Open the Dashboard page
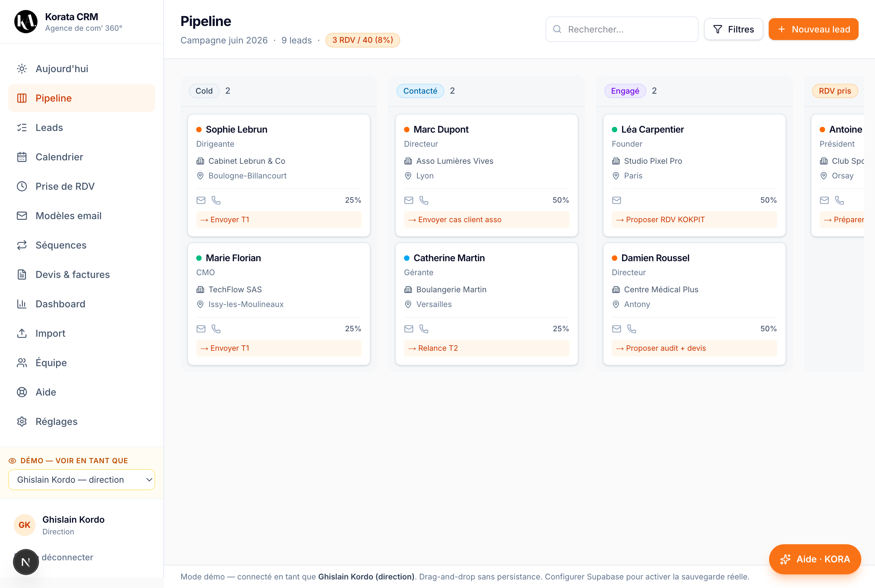Viewport: 875px width, 588px height. pos(81,304)
